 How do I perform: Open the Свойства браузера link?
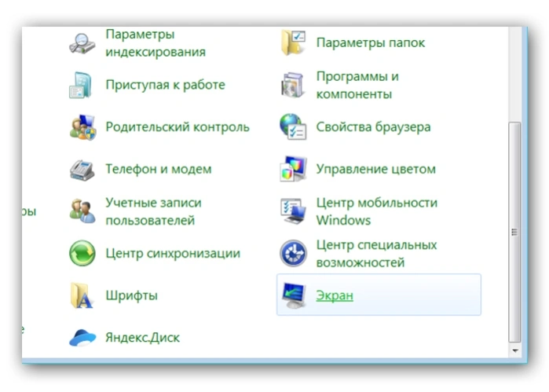(x=373, y=127)
